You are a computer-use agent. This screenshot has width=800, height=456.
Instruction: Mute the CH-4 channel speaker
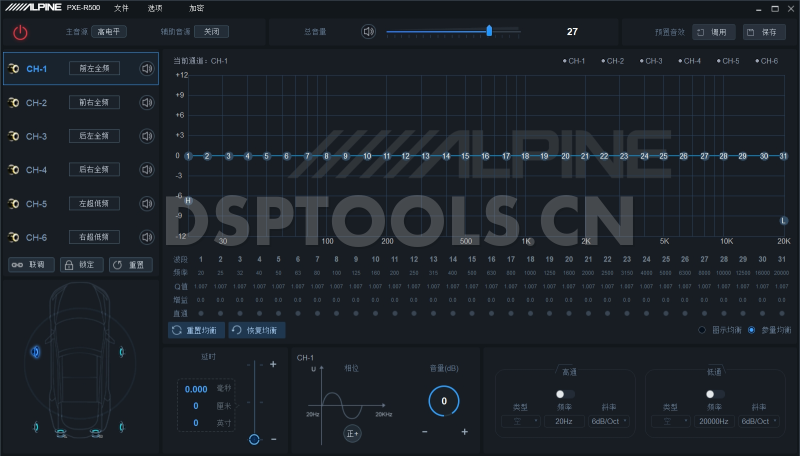pyautogui.click(x=147, y=170)
